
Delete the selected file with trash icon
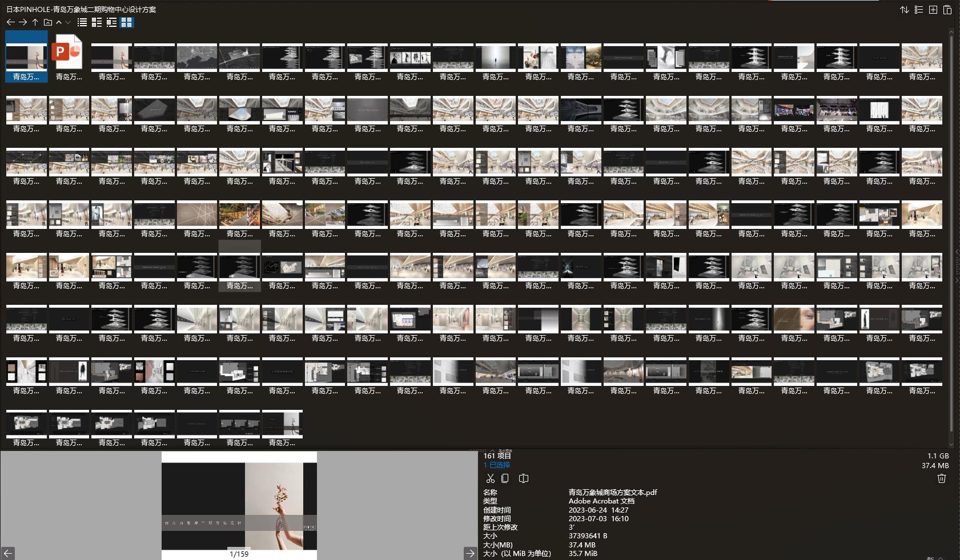tap(941, 478)
